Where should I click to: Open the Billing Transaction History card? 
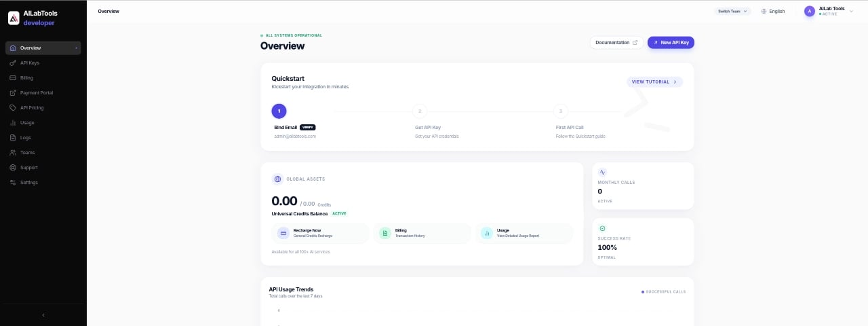coord(422,233)
